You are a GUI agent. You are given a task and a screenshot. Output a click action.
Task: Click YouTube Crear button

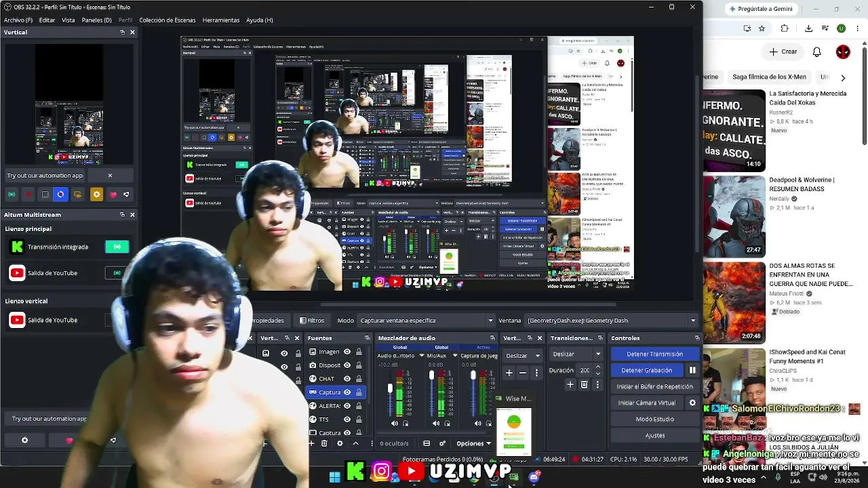(783, 52)
